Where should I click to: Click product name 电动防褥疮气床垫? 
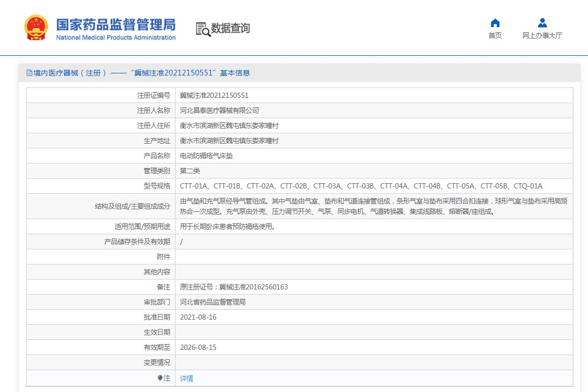[x=206, y=156]
